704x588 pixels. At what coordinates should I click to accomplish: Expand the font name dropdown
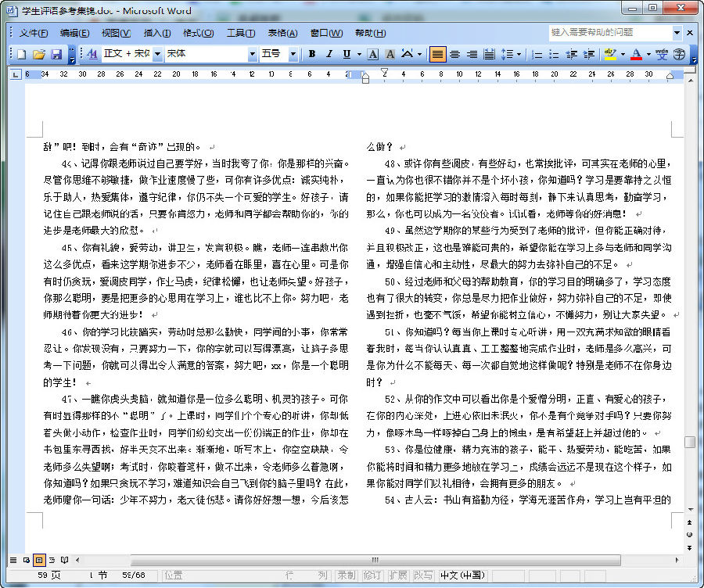pos(254,54)
